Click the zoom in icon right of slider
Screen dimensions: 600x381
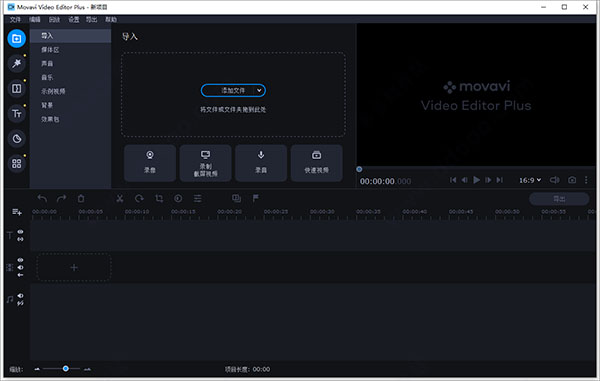87,369
